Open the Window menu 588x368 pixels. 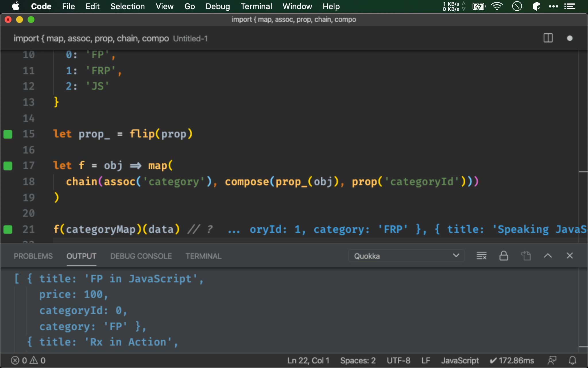(297, 6)
